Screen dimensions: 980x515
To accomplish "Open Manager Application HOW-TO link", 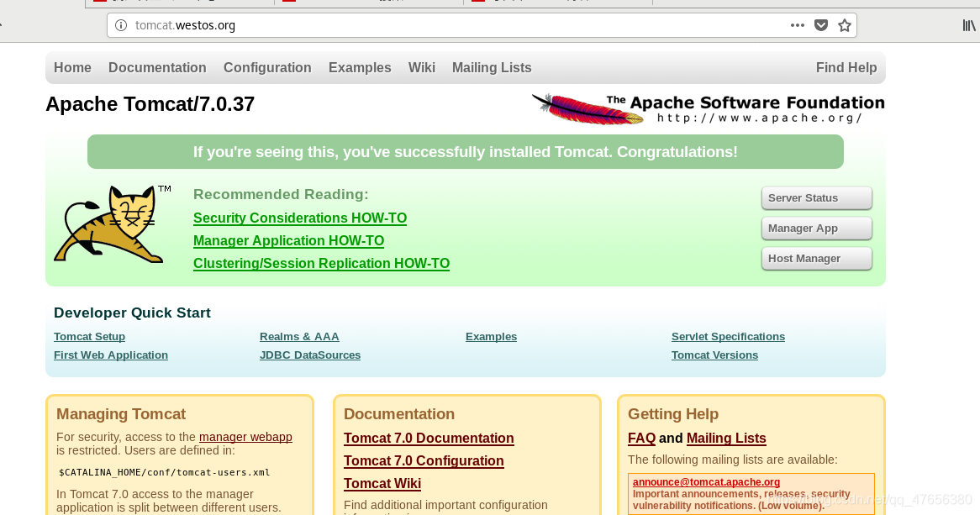I will 289,240.
